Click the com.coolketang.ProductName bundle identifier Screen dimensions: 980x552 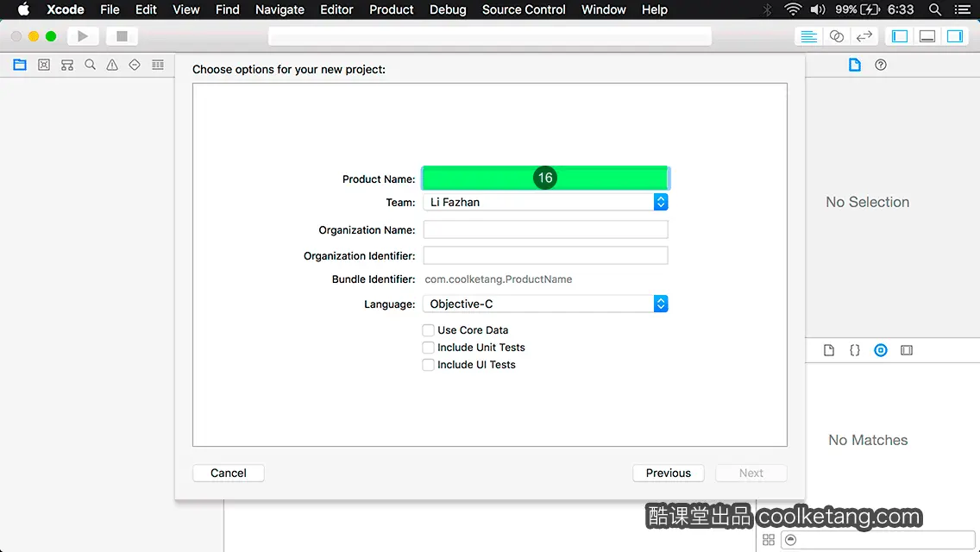[498, 279]
